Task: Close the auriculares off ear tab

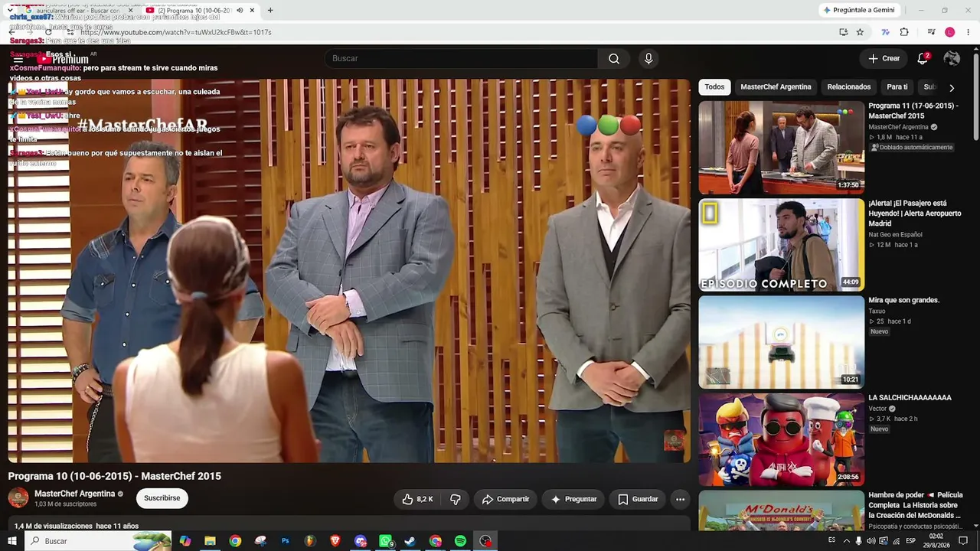Action: pos(130,10)
